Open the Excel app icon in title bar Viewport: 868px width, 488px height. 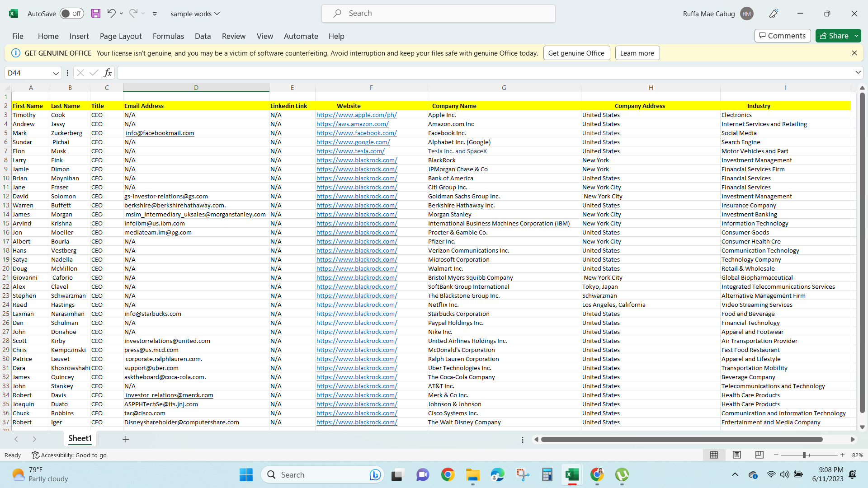(x=14, y=14)
